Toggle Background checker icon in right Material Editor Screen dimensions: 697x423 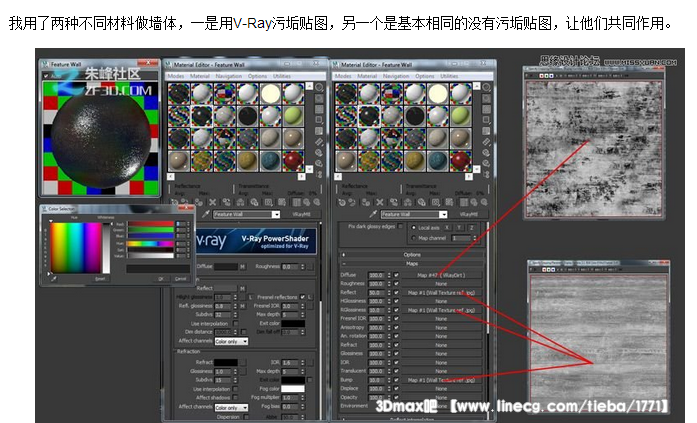coord(486,109)
